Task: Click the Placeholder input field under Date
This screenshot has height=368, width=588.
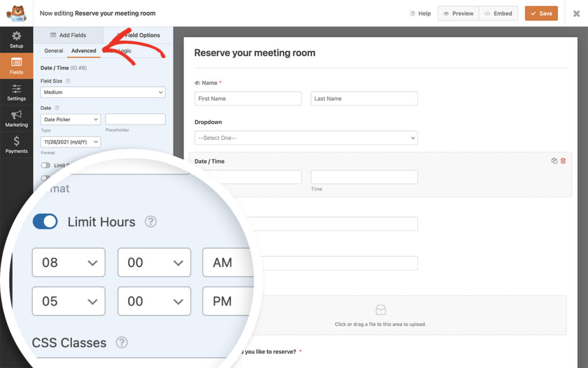Action: [136, 119]
